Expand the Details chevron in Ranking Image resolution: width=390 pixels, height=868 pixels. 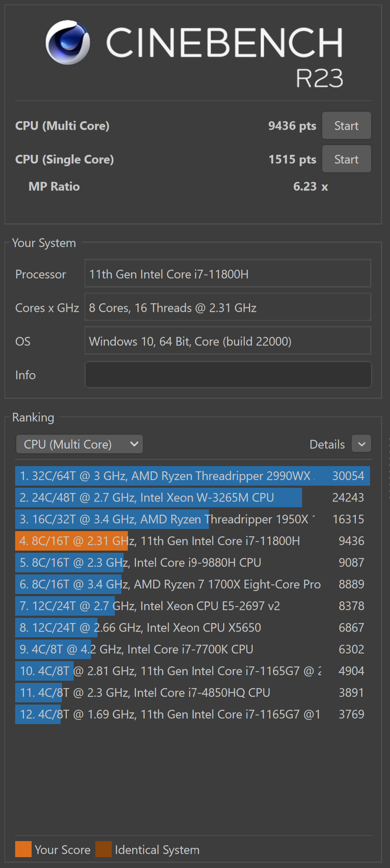click(x=361, y=444)
